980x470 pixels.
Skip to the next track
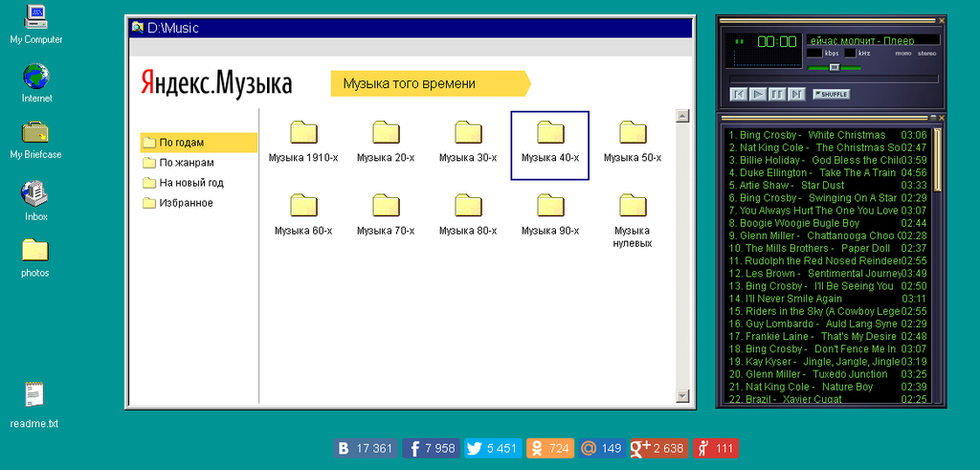click(x=796, y=95)
